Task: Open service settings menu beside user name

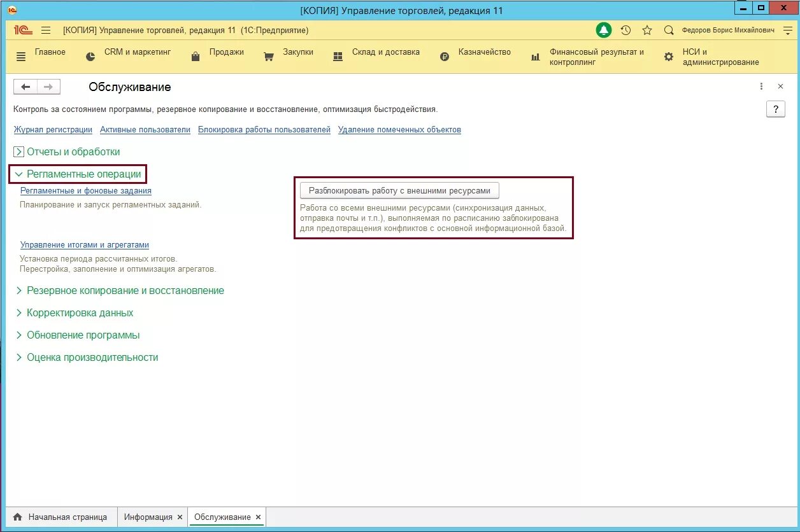Action: 788,30
